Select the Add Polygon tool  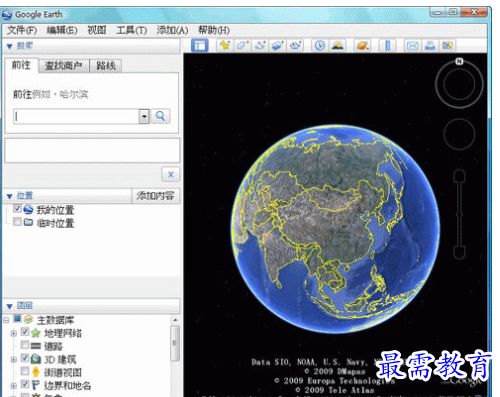[x=242, y=45]
